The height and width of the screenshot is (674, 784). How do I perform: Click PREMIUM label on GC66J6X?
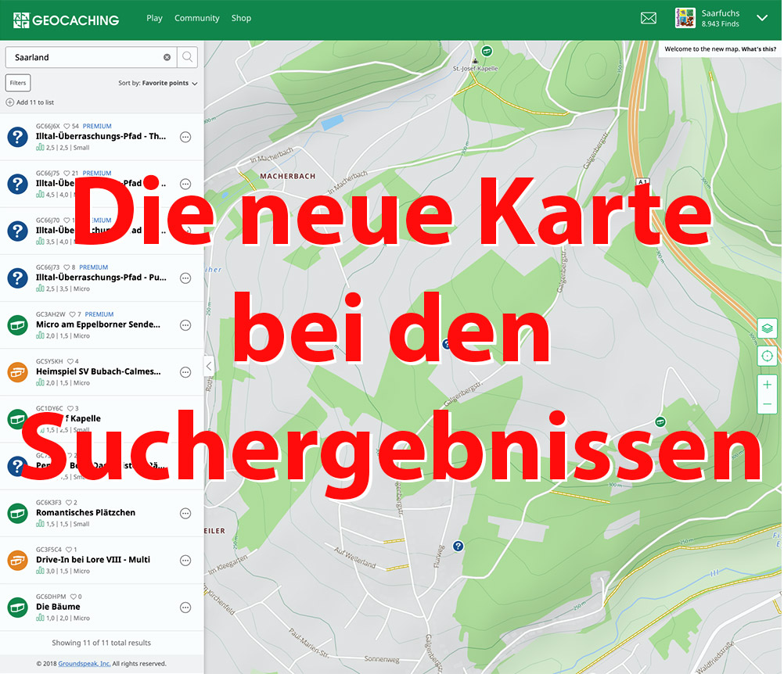97,126
